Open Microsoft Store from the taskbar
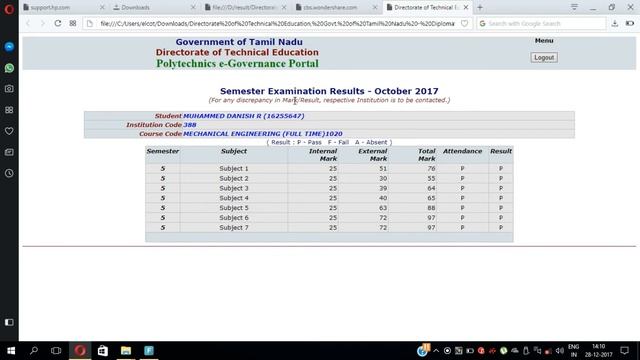This screenshot has height=360, width=640. tap(102, 351)
